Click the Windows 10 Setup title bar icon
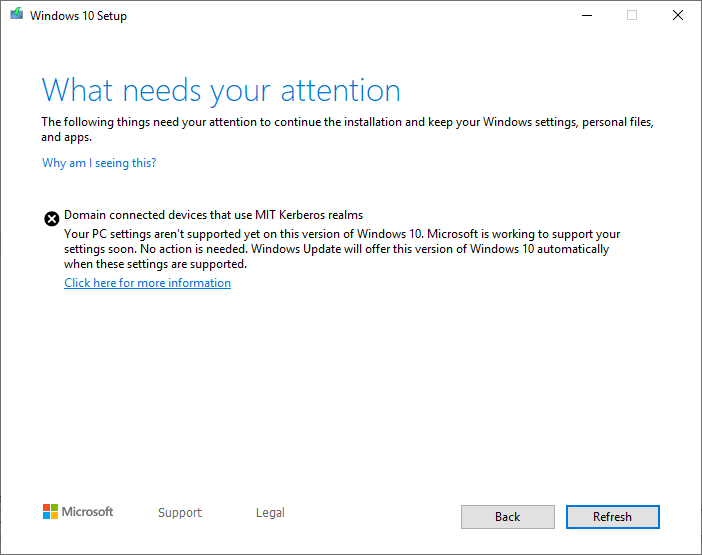 point(17,14)
